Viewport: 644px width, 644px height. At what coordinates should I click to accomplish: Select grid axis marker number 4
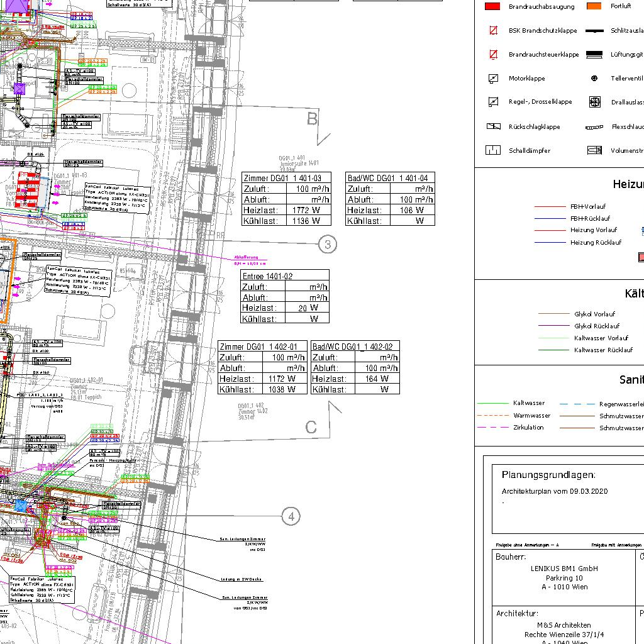pos(291,517)
